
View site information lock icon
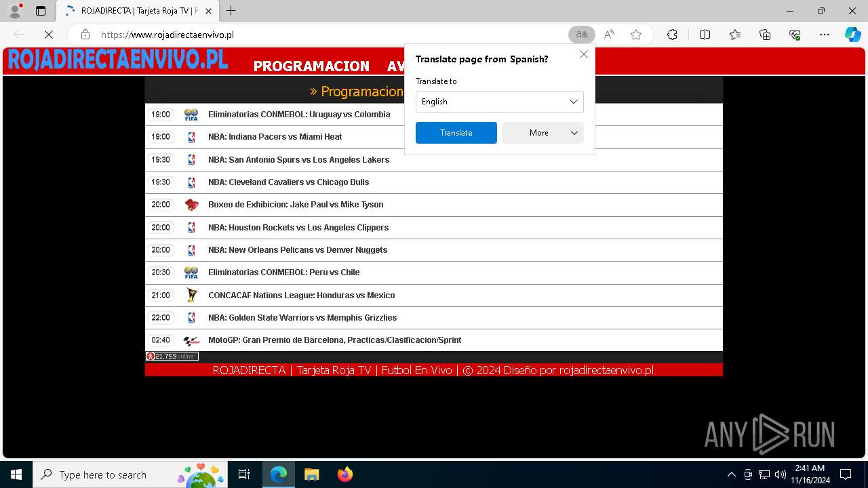[x=85, y=35]
